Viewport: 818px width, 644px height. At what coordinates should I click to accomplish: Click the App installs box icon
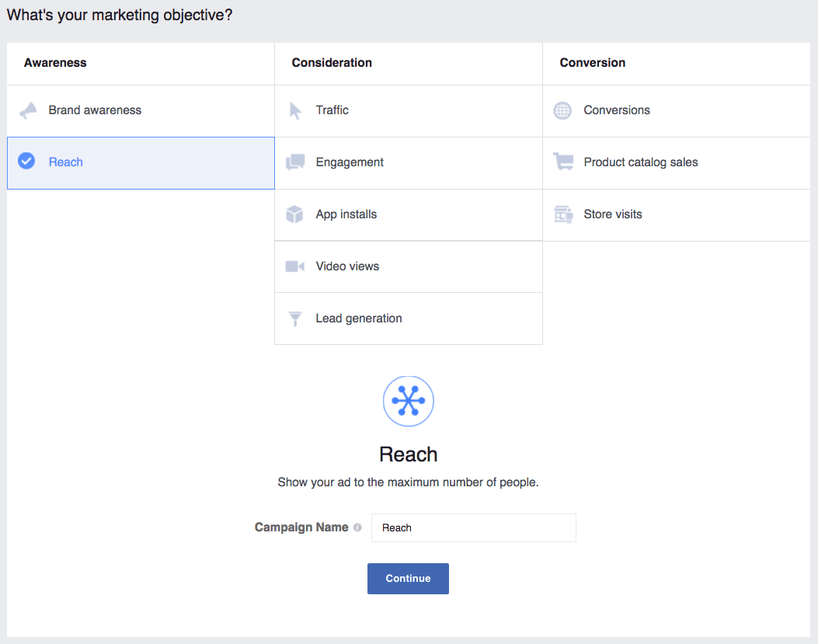296,214
